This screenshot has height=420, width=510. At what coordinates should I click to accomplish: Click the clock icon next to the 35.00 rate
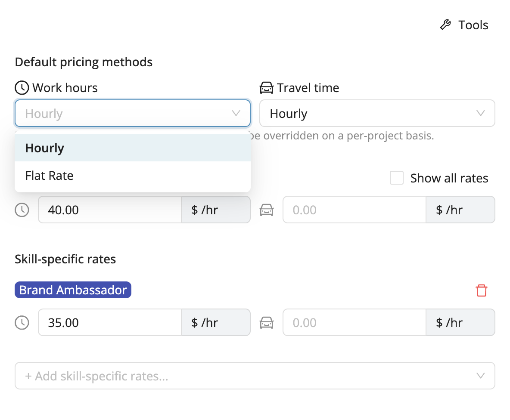(x=22, y=322)
